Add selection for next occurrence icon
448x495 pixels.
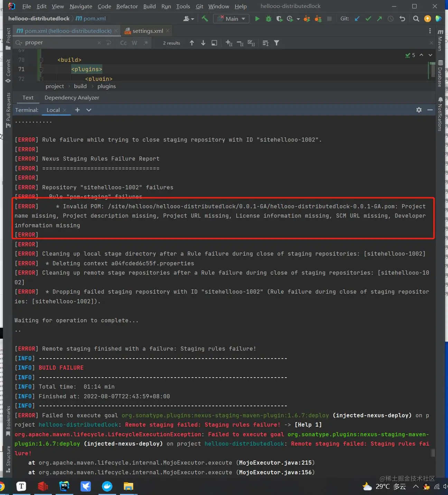click(229, 43)
